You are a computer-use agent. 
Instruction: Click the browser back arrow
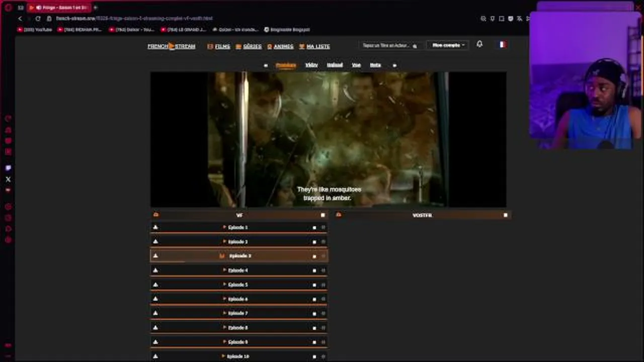[20, 19]
